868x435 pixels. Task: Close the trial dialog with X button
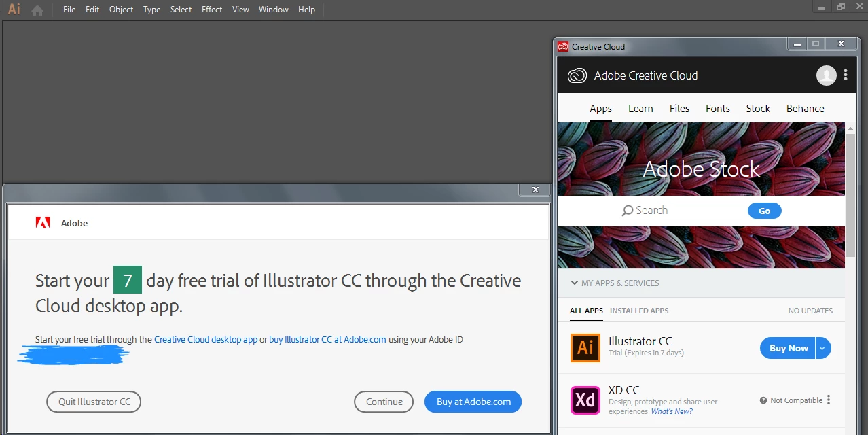click(x=535, y=190)
